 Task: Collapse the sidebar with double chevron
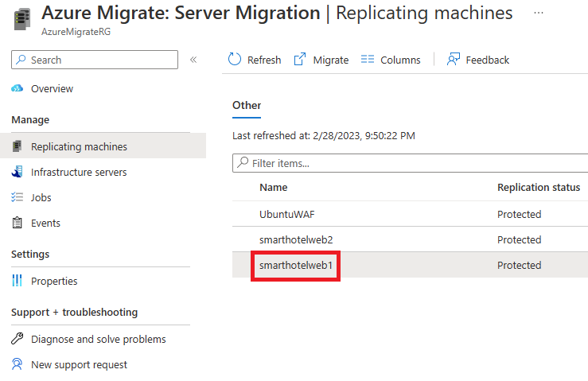coord(193,60)
